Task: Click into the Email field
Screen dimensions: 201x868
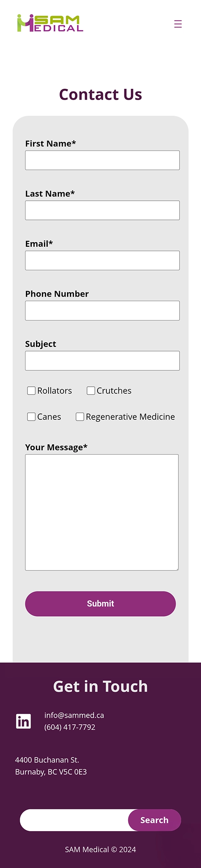Action: click(103, 261)
